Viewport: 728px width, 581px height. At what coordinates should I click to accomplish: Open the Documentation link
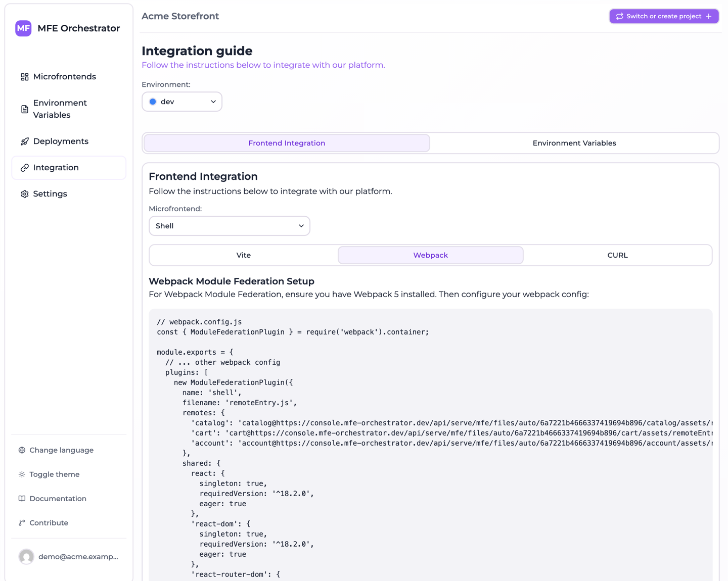pyautogui.click(x=69, y=499)
